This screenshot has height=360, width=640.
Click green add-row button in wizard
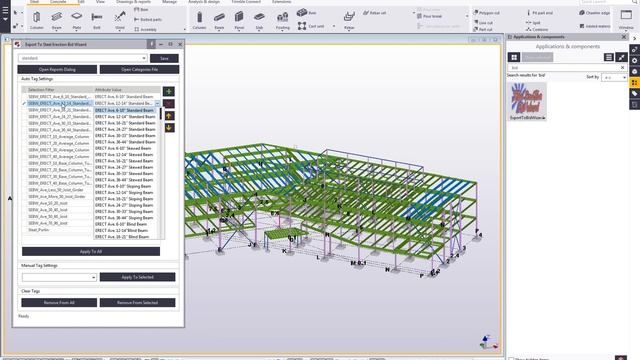tap(169, 91)
